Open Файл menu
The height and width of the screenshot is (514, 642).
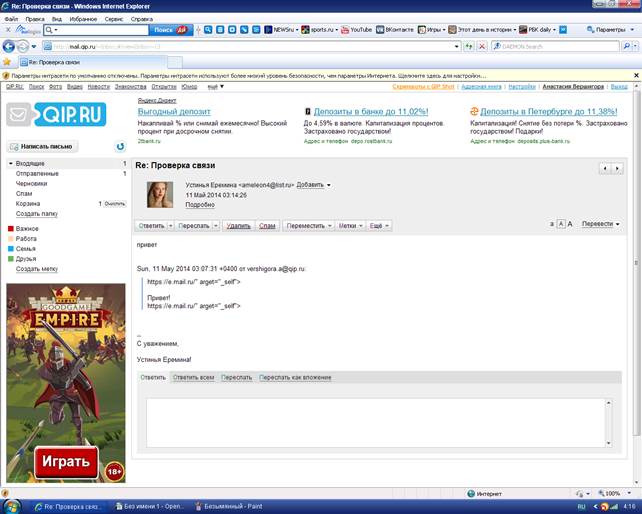(11, 19)
